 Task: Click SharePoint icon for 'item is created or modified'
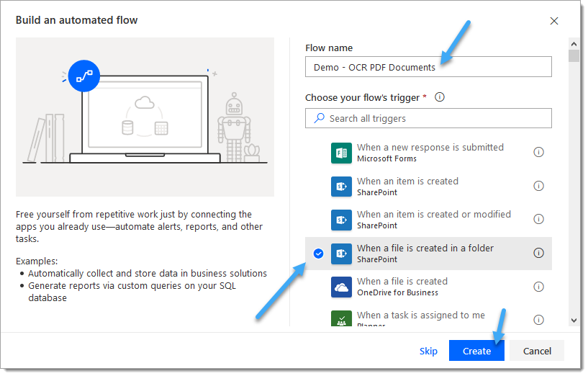click(x=341, y=220)
